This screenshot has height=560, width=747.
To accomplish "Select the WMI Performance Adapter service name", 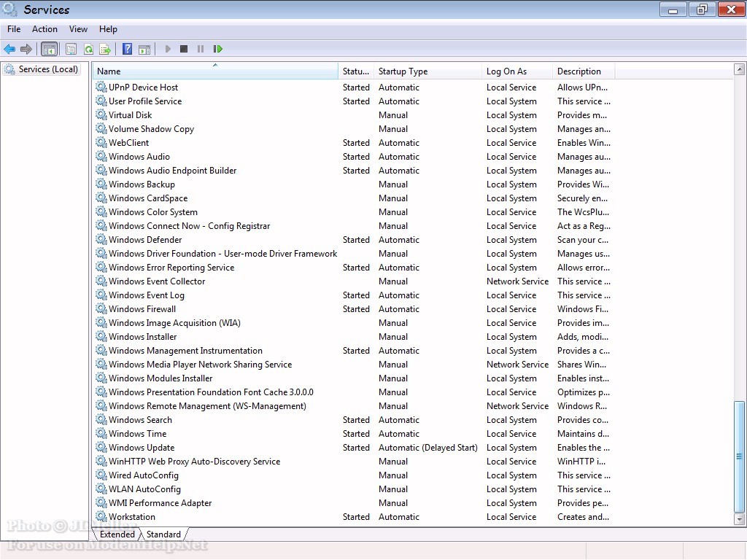I will [x=160, y=502].
